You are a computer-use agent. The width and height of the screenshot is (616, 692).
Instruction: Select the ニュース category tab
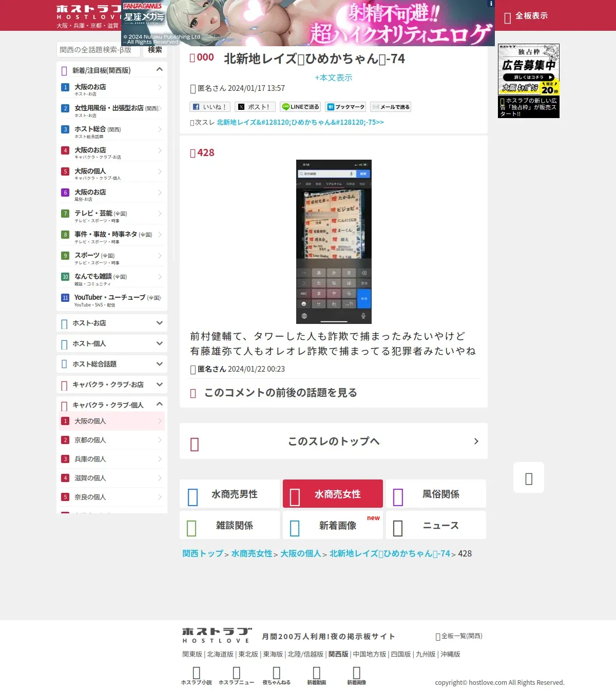(x=436, y=525)
